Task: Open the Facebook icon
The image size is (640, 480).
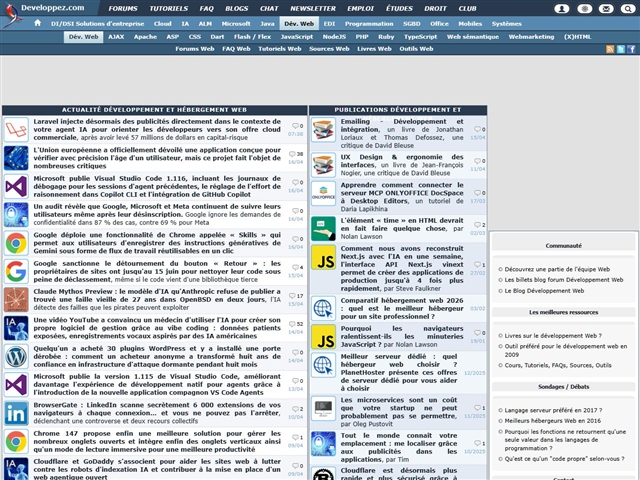Action: [x=631, y=49]
